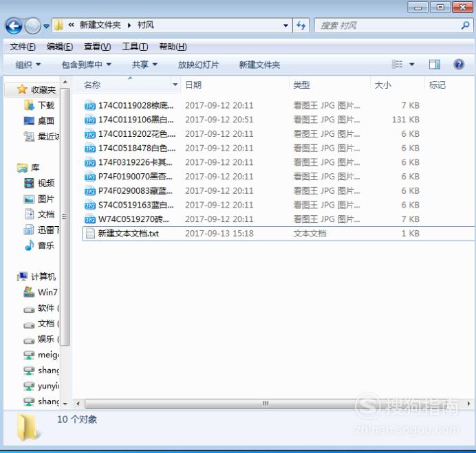Click the horizontal scrollbar left arrow
Screen dimensions: 476x453
(x=78, y=404)
